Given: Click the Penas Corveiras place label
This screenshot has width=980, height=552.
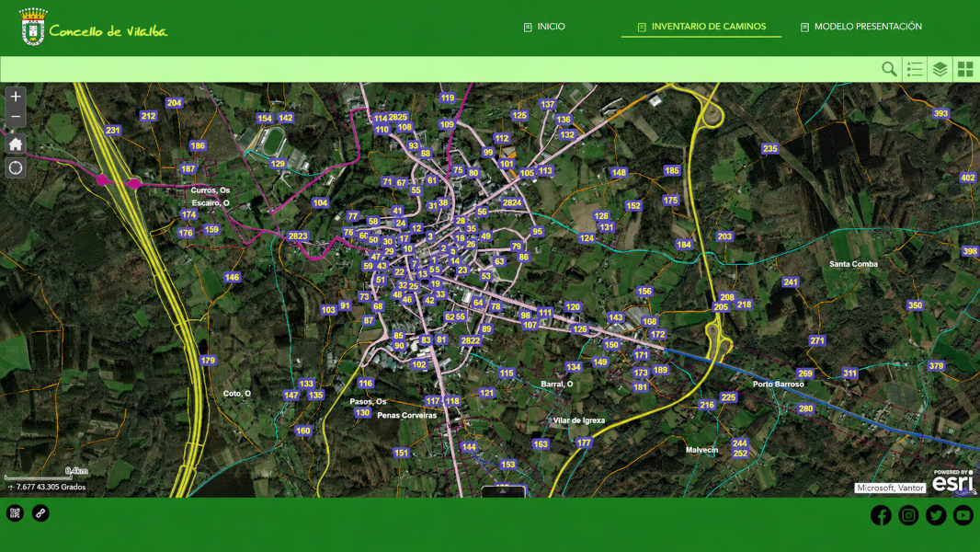Looking at the screenshot, I should (407, 415).
